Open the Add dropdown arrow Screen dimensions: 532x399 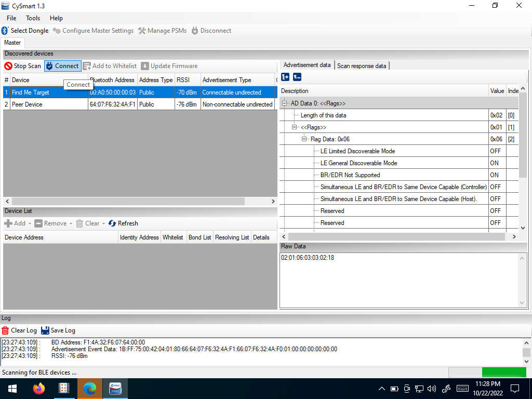pos(30,223)
